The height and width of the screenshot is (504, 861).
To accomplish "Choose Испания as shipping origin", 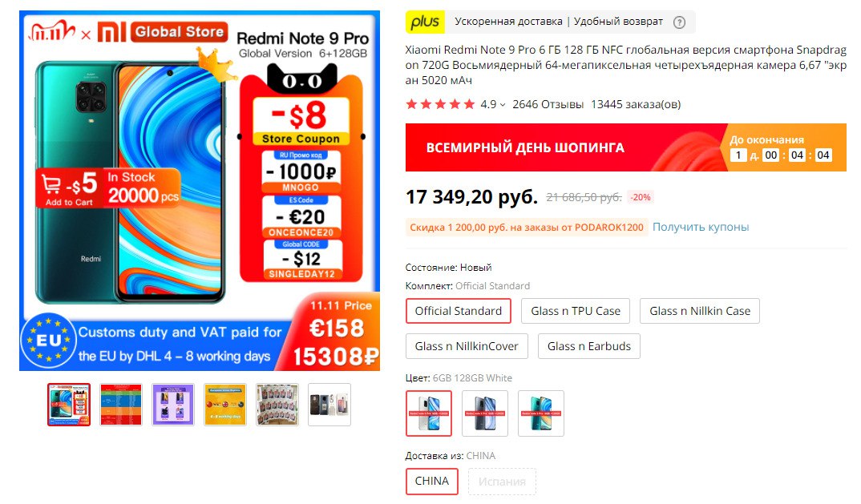I will [x=502, y=482].
